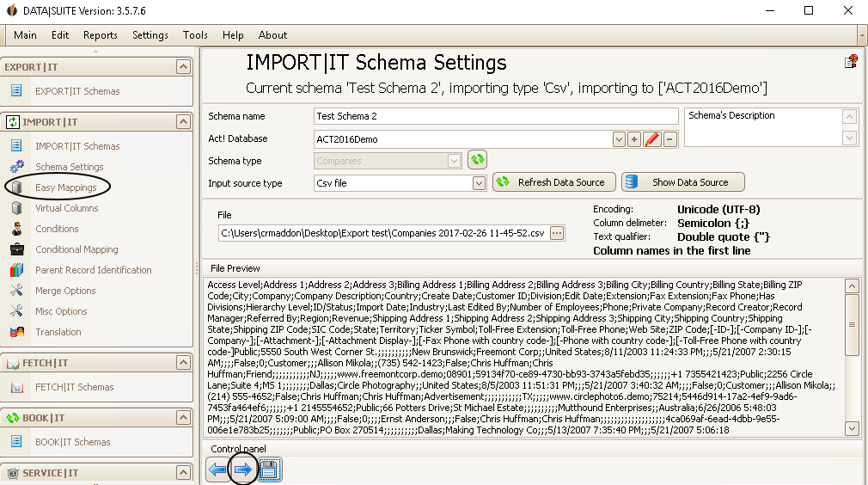Open Conditional Mapping page
Screen dimensions: 868x485
point(77,249)
